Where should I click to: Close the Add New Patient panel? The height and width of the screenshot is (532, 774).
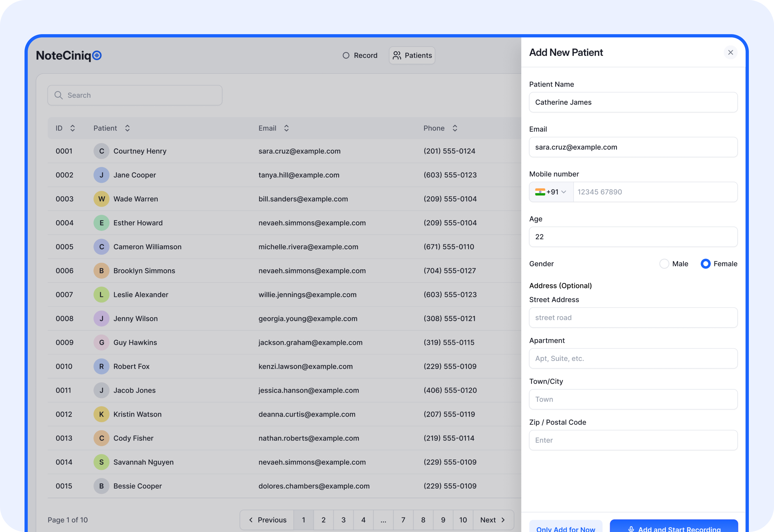pos(731,52)
